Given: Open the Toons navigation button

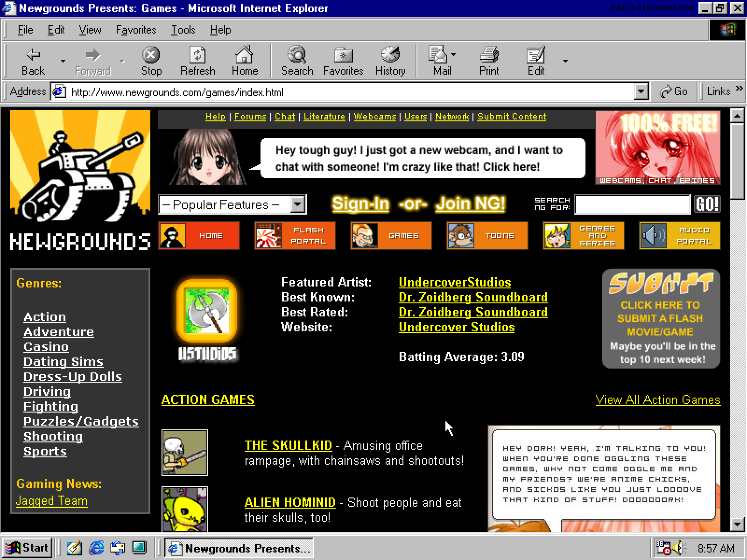Looking at the screenshot, I should pyautogui.click(x=487, y=236).
